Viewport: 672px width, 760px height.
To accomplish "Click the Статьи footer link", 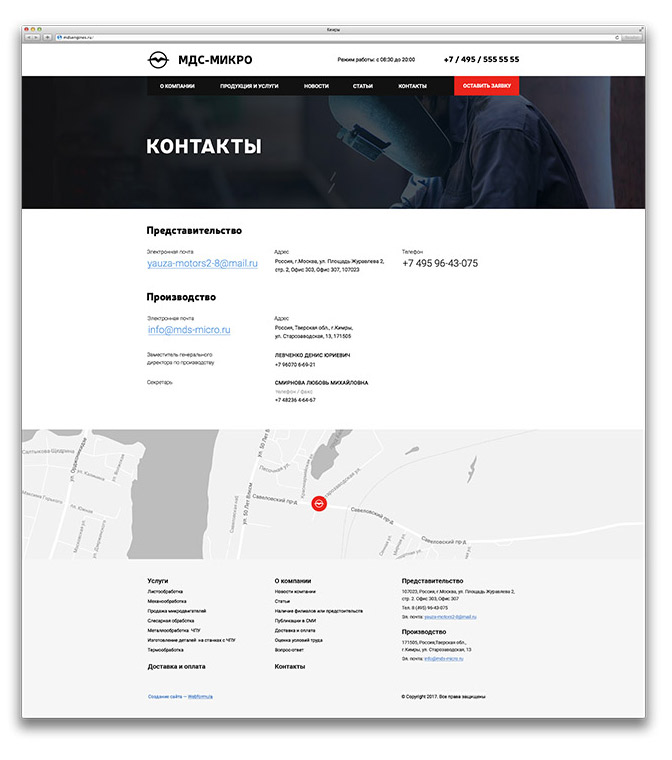I will click(282, 601).
